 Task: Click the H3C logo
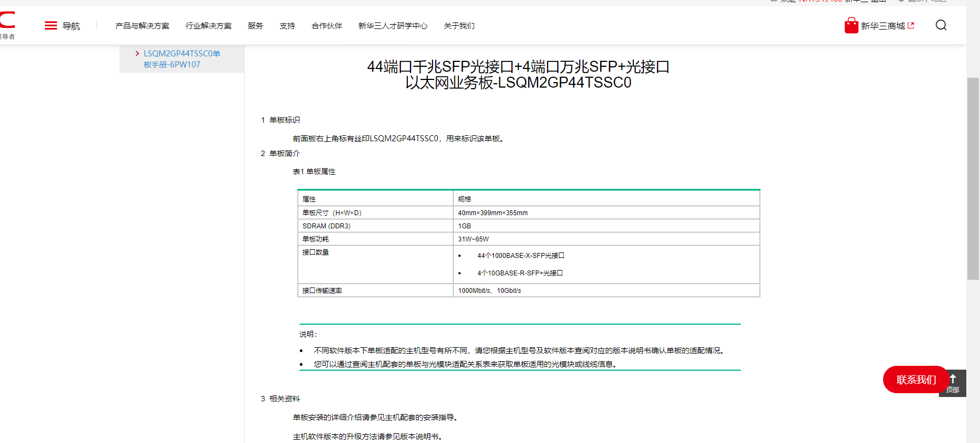7,25
